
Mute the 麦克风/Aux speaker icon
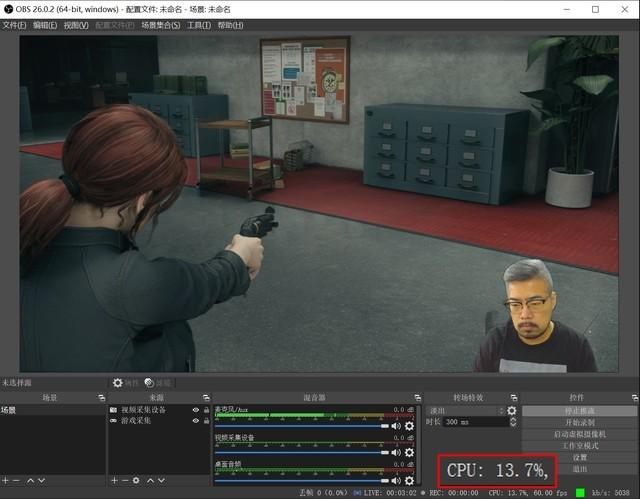click(396, 425)
